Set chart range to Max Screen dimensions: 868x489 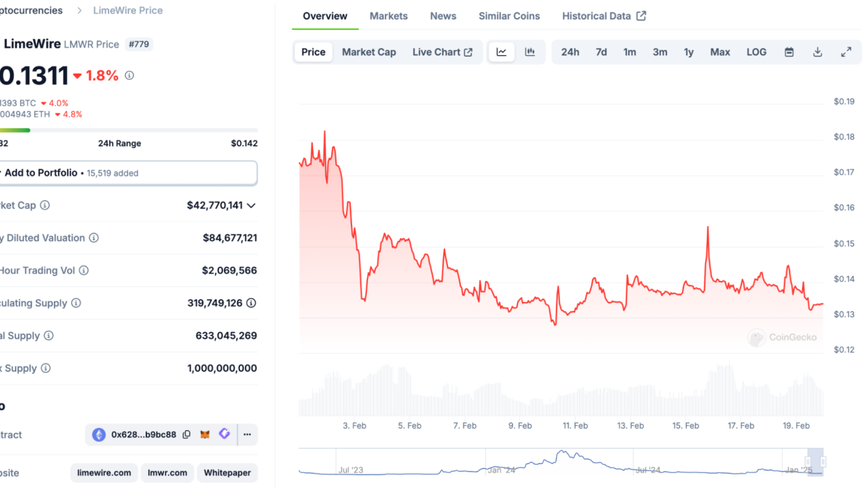[x=720, y=52]
